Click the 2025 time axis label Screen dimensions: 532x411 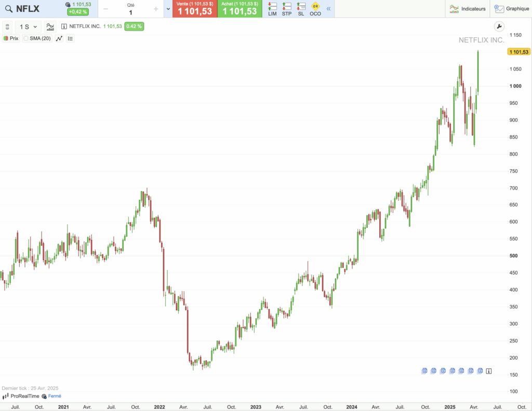(x=450, y=407)
